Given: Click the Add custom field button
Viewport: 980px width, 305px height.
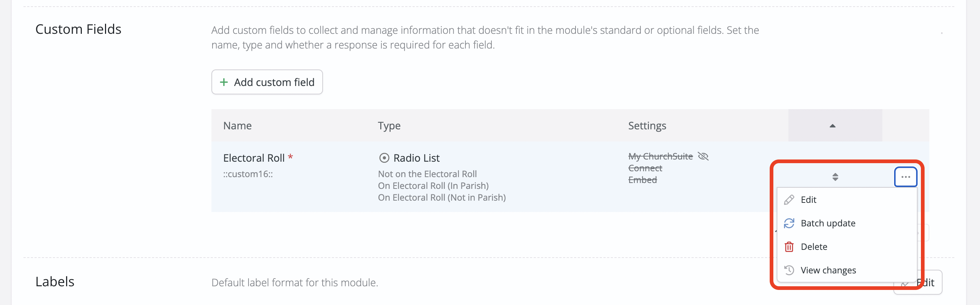Looking at the screenshot, I should pos(267,82).
